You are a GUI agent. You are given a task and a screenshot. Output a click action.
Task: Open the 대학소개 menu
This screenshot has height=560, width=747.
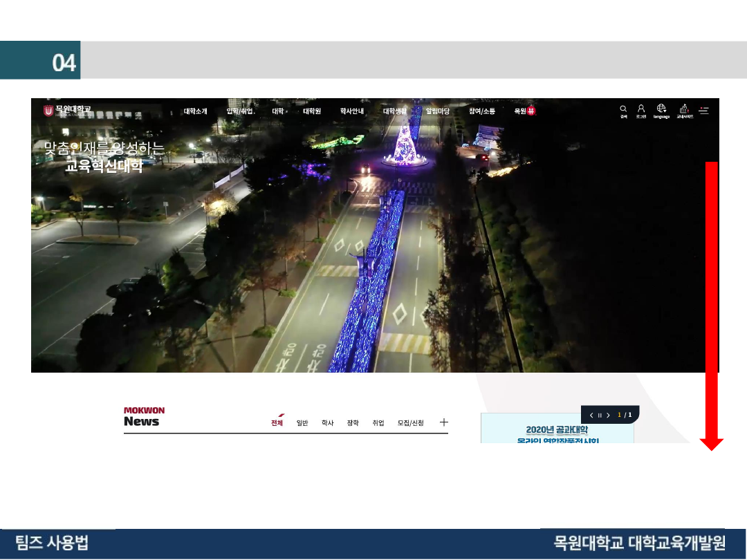tap(195, 111)
